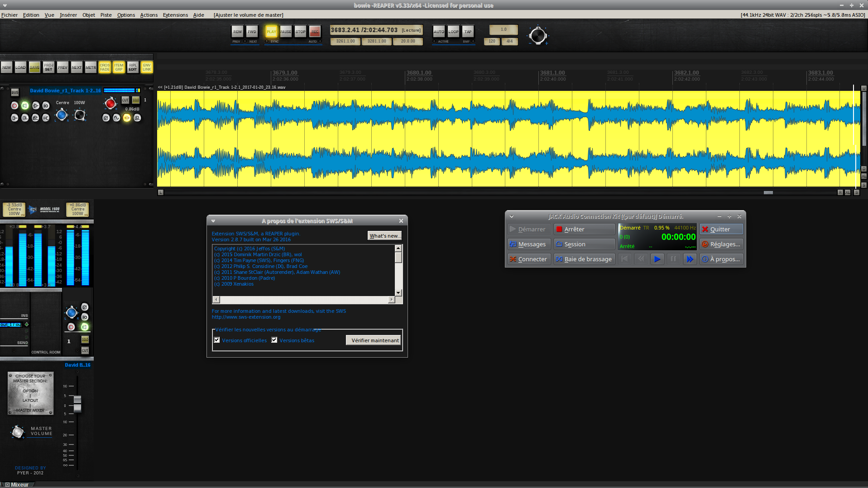The image size is (868, 488).
Task: Click the record arm button on the track panel
Action: (14, 105)
